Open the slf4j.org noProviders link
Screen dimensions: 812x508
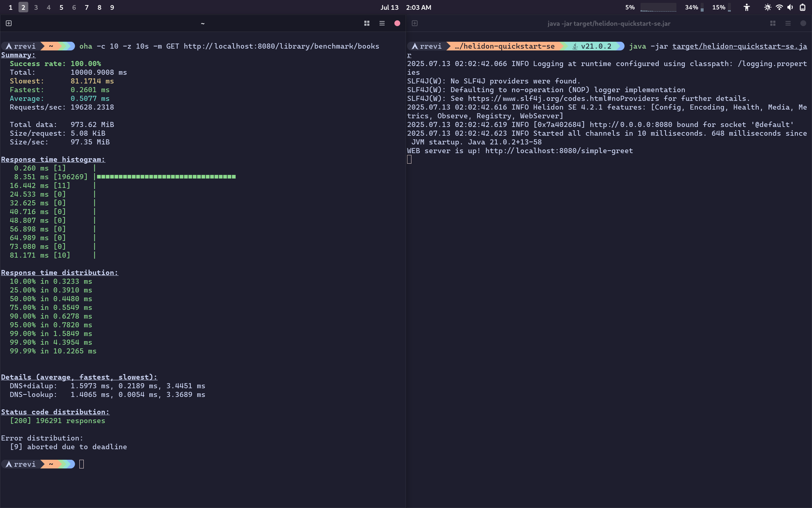click(x=563, y=99)
